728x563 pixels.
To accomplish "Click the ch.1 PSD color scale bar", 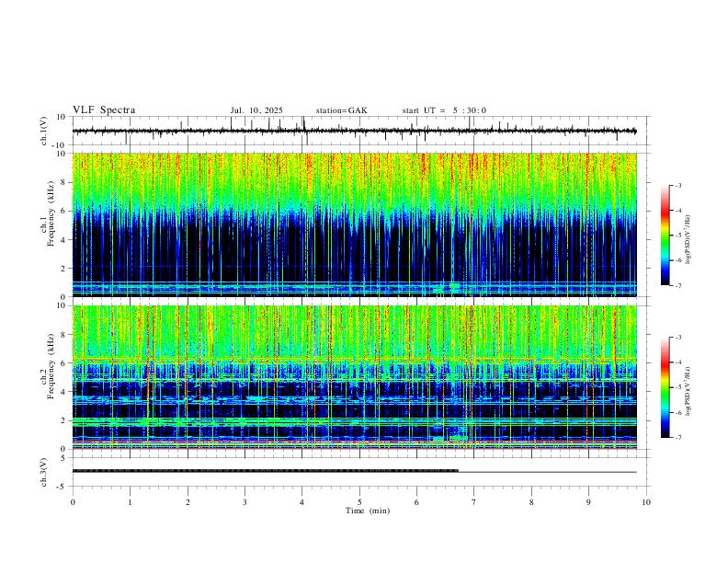I will [x=665, y=236].
